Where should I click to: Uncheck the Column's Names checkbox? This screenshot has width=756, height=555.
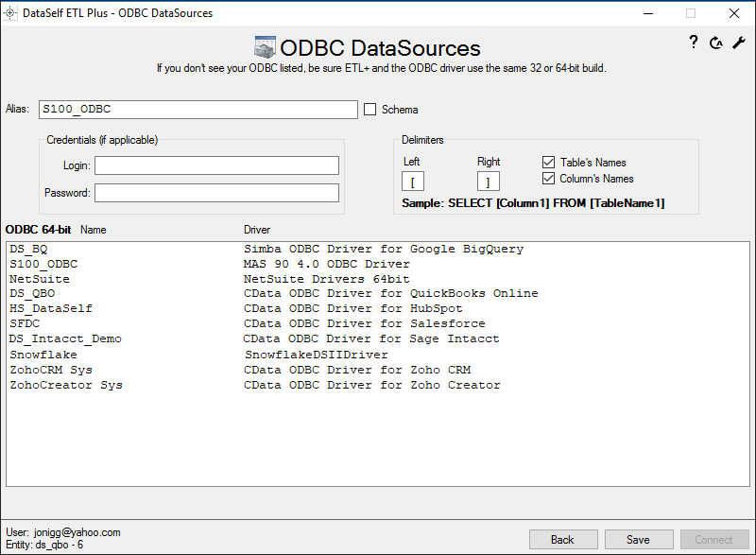tap(549, 179)
